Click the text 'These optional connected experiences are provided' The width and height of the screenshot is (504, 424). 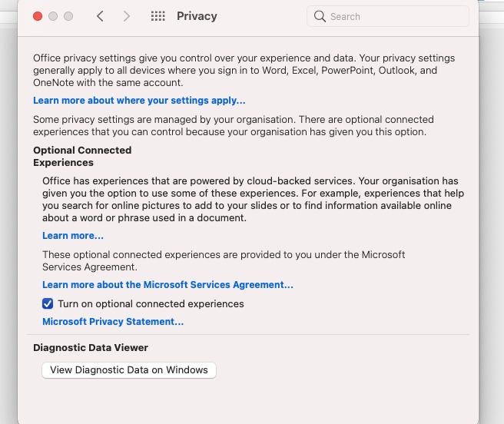[x=224, y=260]
